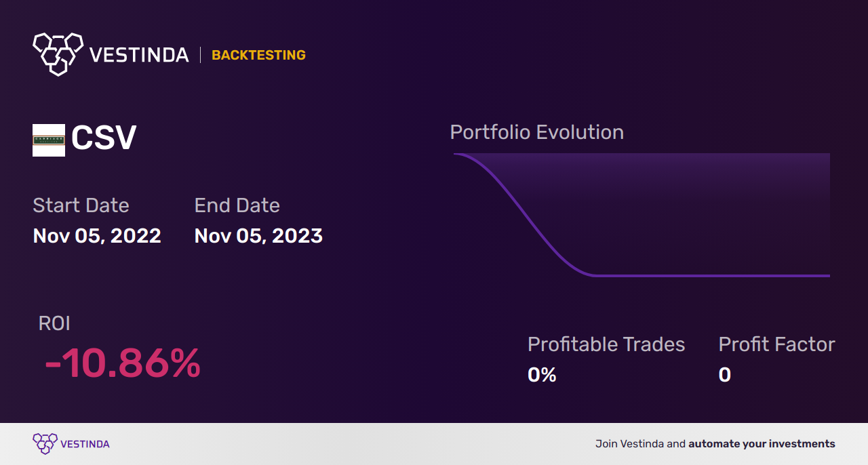The image size is (868, 465).
Task: Click the flat section of the portfolio chart line
Action: tap(712, 276)
